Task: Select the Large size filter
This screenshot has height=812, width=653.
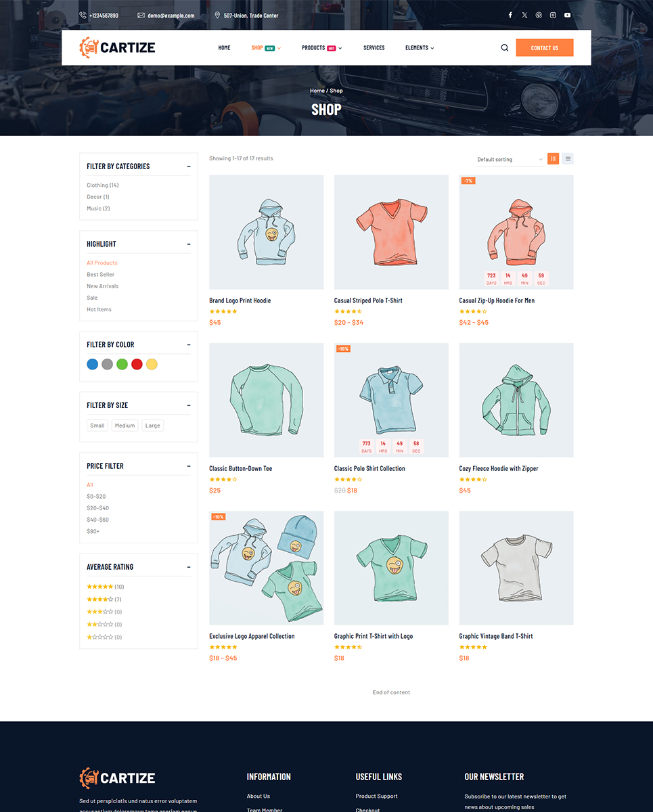Action: tap(153, 426)
